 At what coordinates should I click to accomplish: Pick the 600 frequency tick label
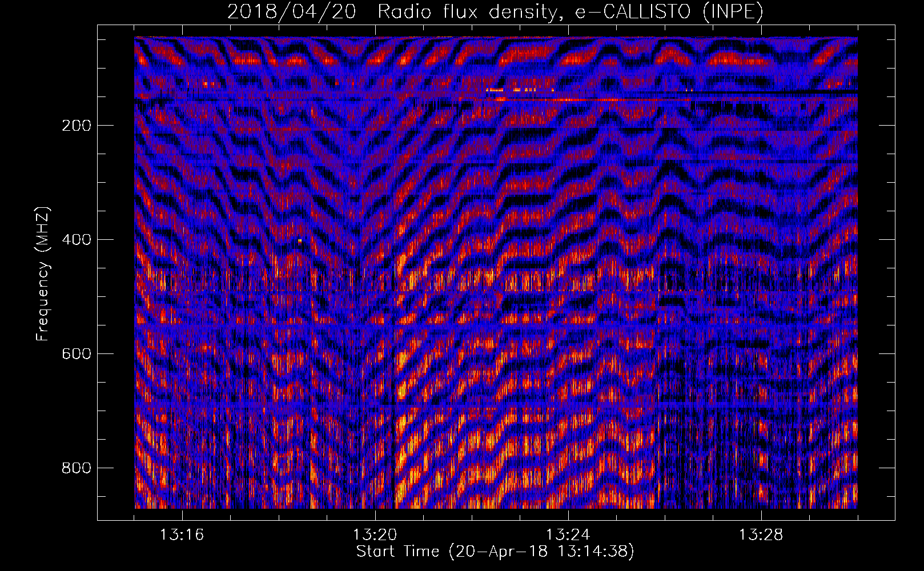point(77,354)
